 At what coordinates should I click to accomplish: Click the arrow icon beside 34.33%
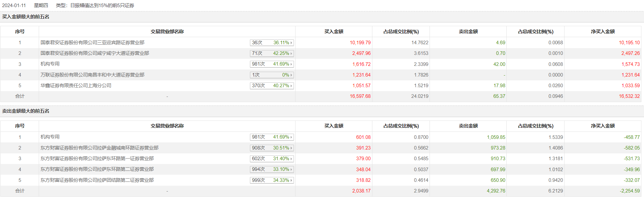click(291, 181)
